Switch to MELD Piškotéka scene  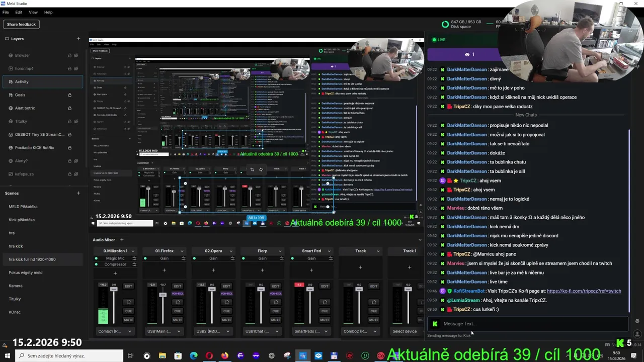pyautogui.click(x=23, y=207)
